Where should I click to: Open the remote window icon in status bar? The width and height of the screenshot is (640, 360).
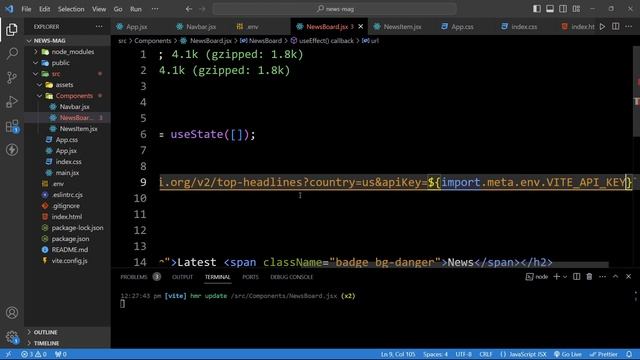tap(9, 354)
